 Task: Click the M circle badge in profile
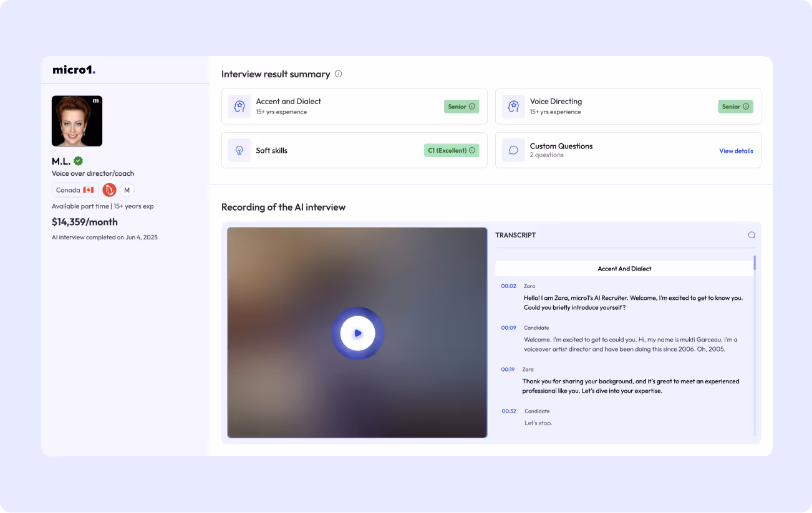(x=127, y=190)
